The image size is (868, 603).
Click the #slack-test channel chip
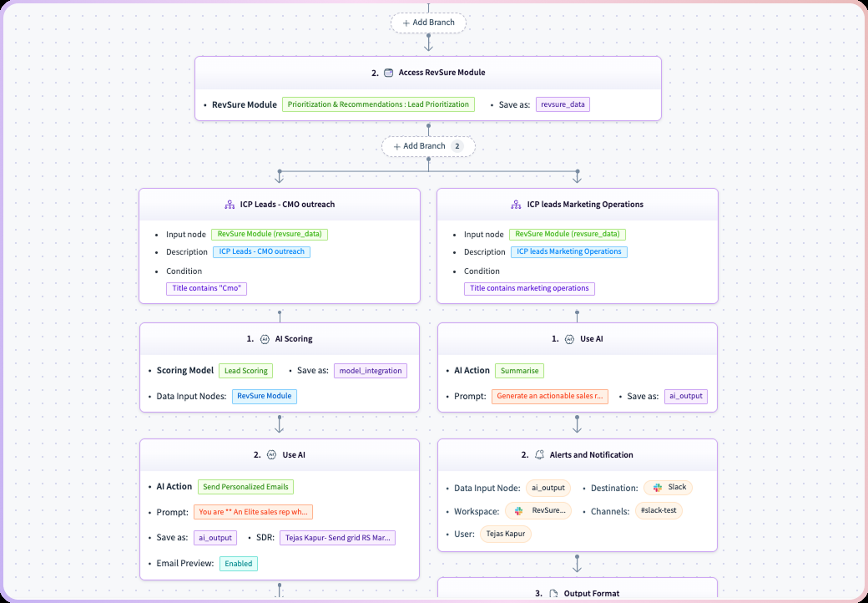pos(659,511)
